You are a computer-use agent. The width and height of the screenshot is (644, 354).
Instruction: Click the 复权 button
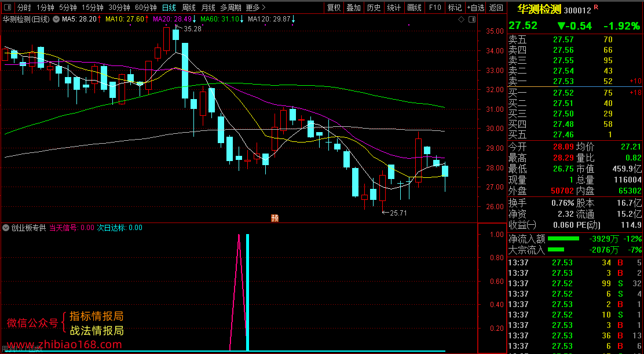(x=334, y=8)
